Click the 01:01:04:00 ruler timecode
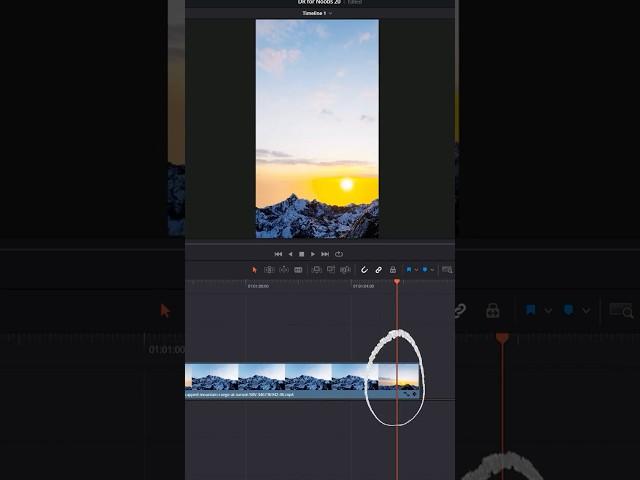This screenshot has width=640, height=480. [x=363, y=287]
